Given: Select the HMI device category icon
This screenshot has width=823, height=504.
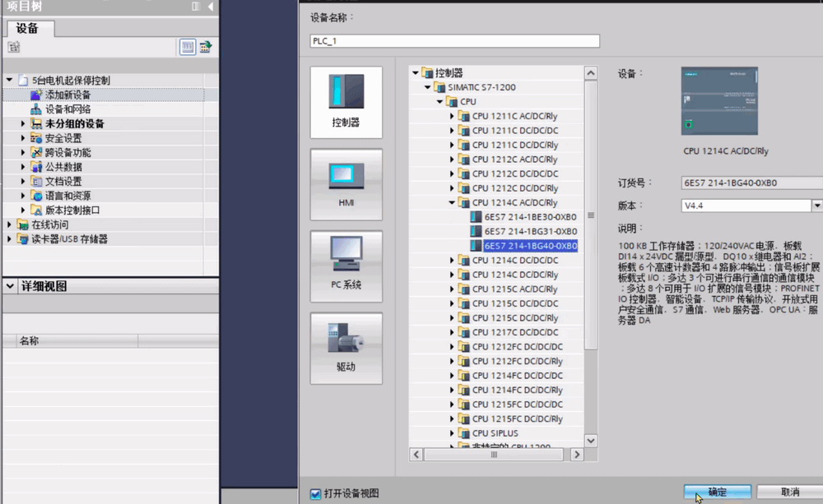Looking at the screenshot, I should [346, 184].
